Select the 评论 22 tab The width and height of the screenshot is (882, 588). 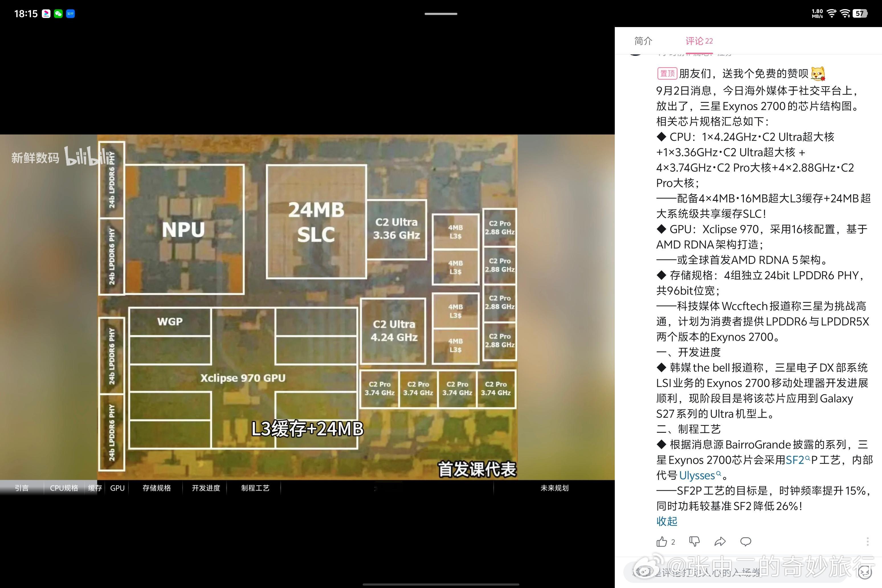(699, 41)
